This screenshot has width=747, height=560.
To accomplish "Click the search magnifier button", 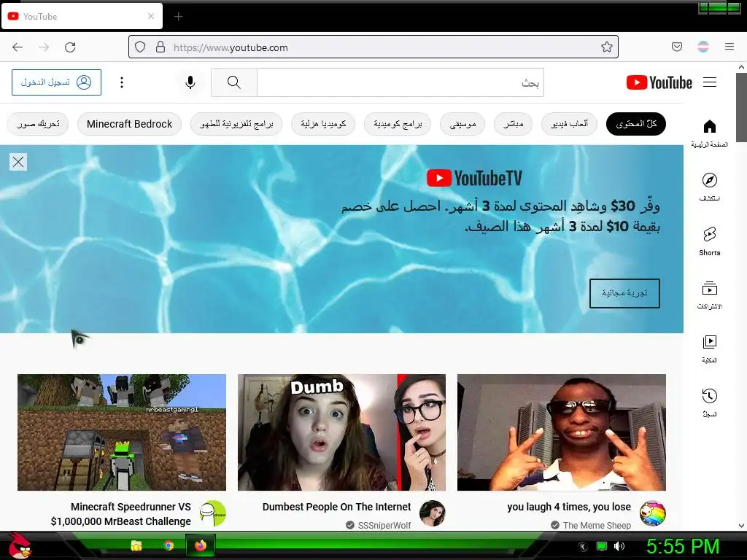I will click(x=234, y=82).
